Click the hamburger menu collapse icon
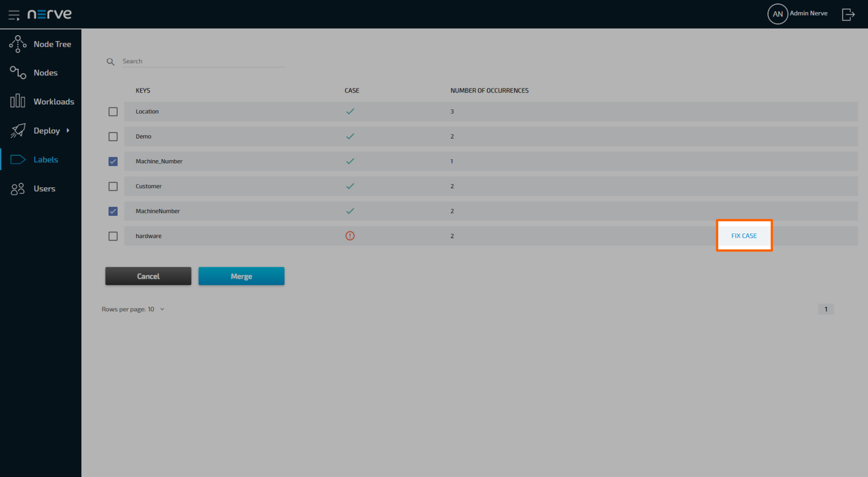The image size is (868, 477). [14, 15]
